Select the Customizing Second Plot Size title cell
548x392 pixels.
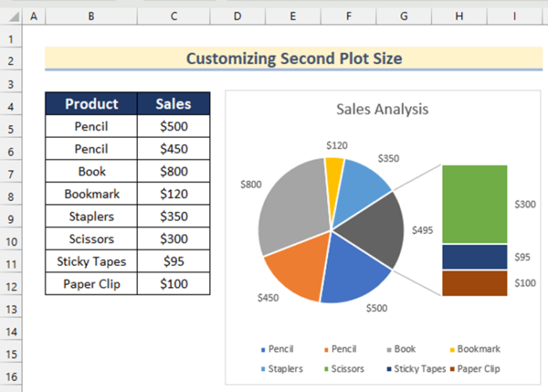pyautogui.click(x=294, y=59)
